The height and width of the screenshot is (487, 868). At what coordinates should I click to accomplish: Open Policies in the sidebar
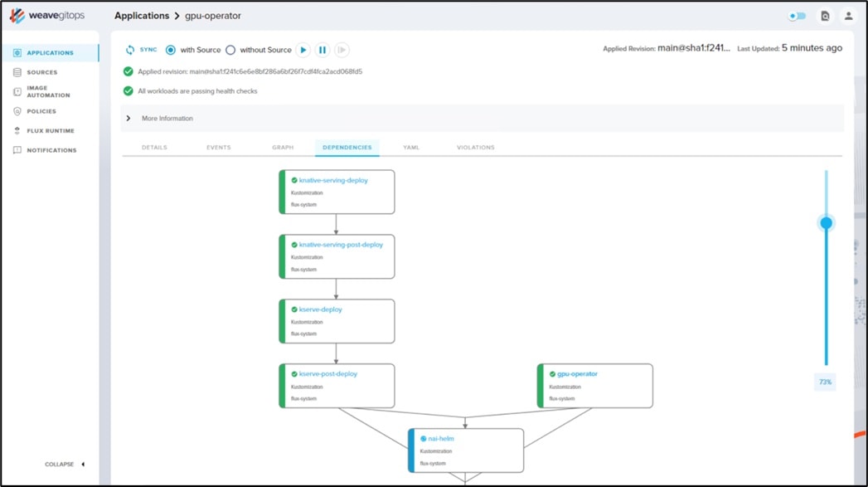pyautogui.click(x=41, y=111)
